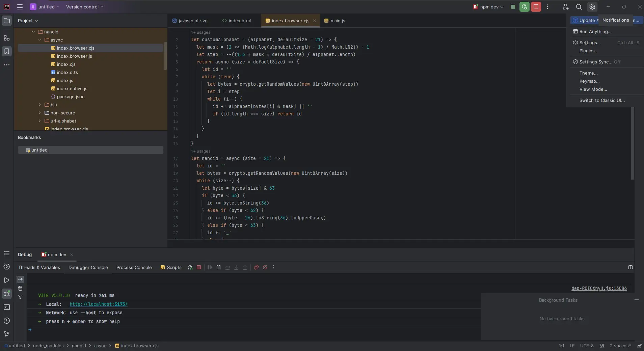Click the Search Everywhere magnifier icon
Screen dimensions: 644x351
point(579,7)
